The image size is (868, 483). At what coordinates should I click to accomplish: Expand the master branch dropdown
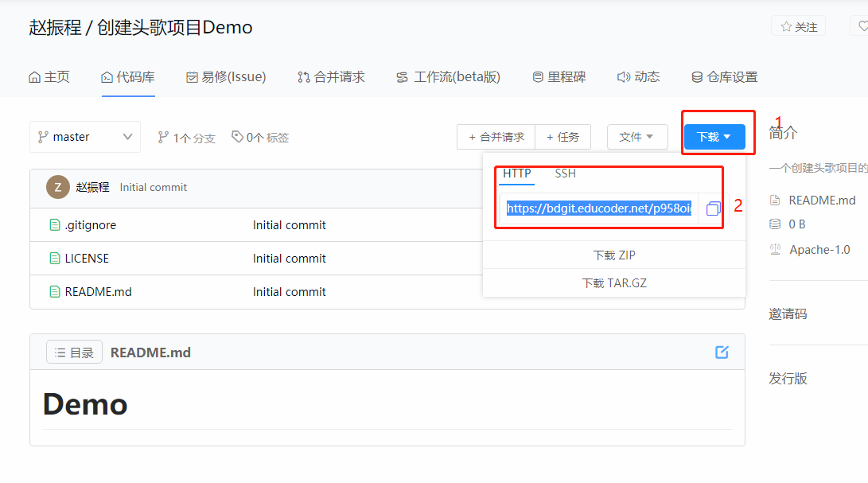(x=84, y=137)
